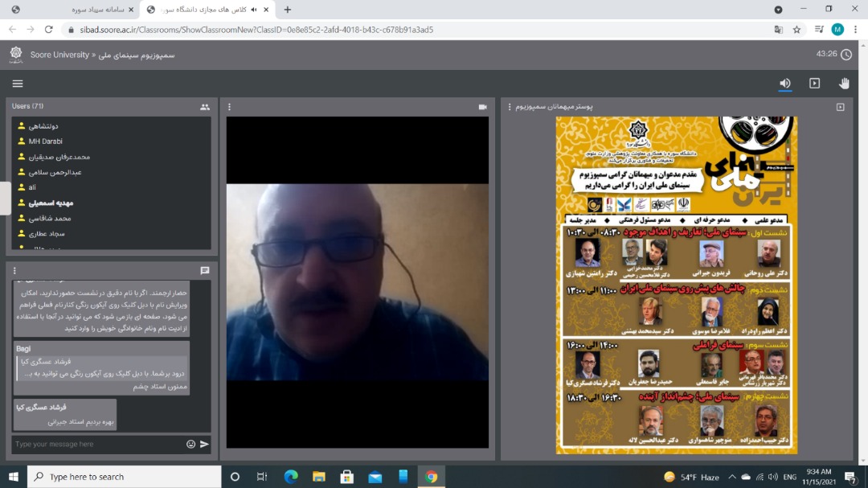868x488 pixels.
Task: Open Microsoft Store from the taskbar
Action: [347, 477]
